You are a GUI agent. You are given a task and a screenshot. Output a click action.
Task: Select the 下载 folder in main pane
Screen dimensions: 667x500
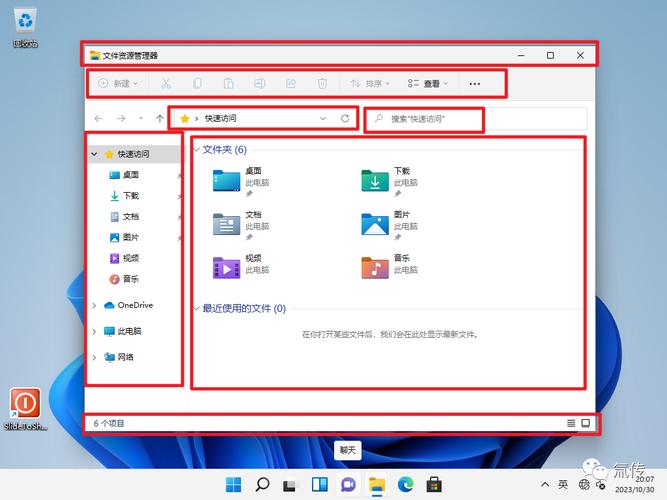click(x=389, y=181)
